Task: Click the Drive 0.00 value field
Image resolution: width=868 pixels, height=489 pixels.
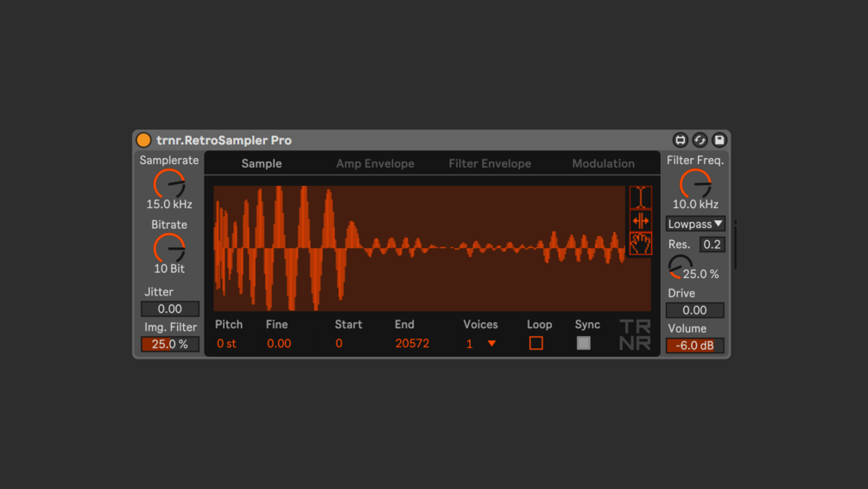Action: (694, 310)
